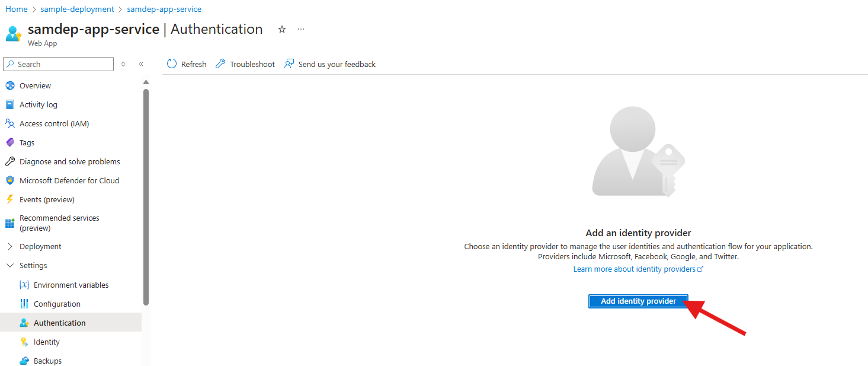Focus the sidebar Search field
The height and width of the screenshot is (366, 868).
pyautogui.click(x=58, y=64)
